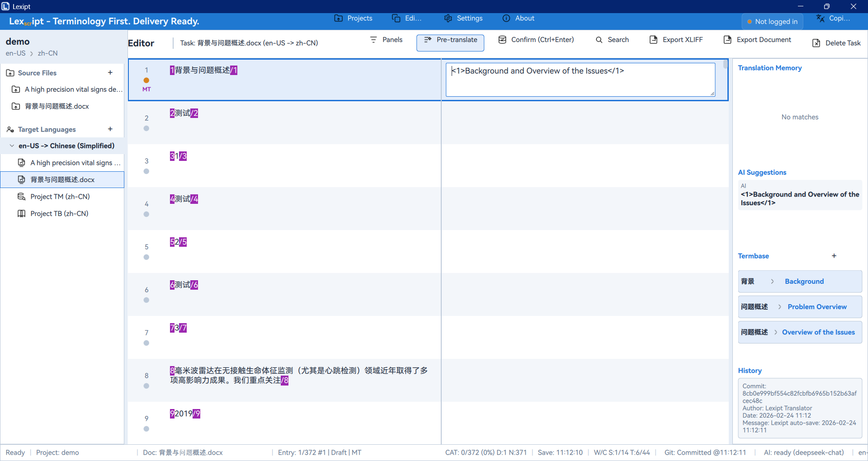Open the Panels dropdown
Image resolution: width=868 pixels, height=461 pixels.
click(x=386, y=40)
